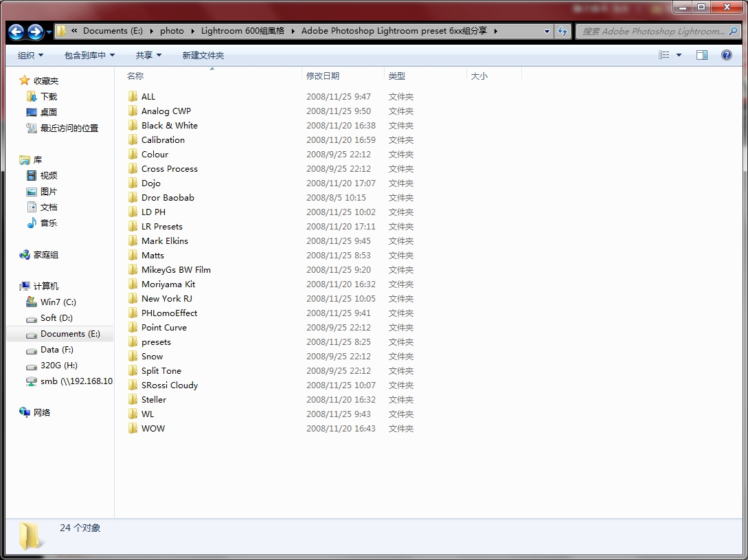Sort by the 修改日期 column header
The width and height of the screenshot is (748, 560).
click(323, 76)
